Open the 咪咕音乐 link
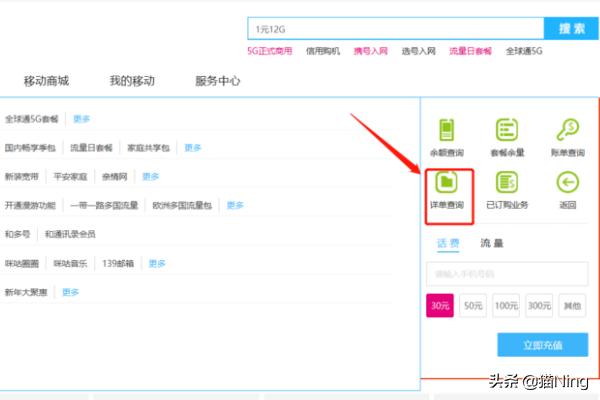600x400 pixels. coord(70,263)
